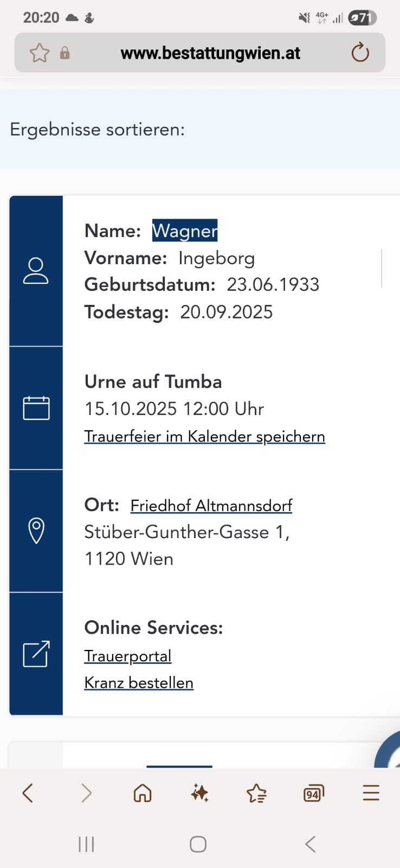Tap the 'Ergebnisse sortieren' sort bar
The height and width of the screenshot is (868, 400).
98,130
